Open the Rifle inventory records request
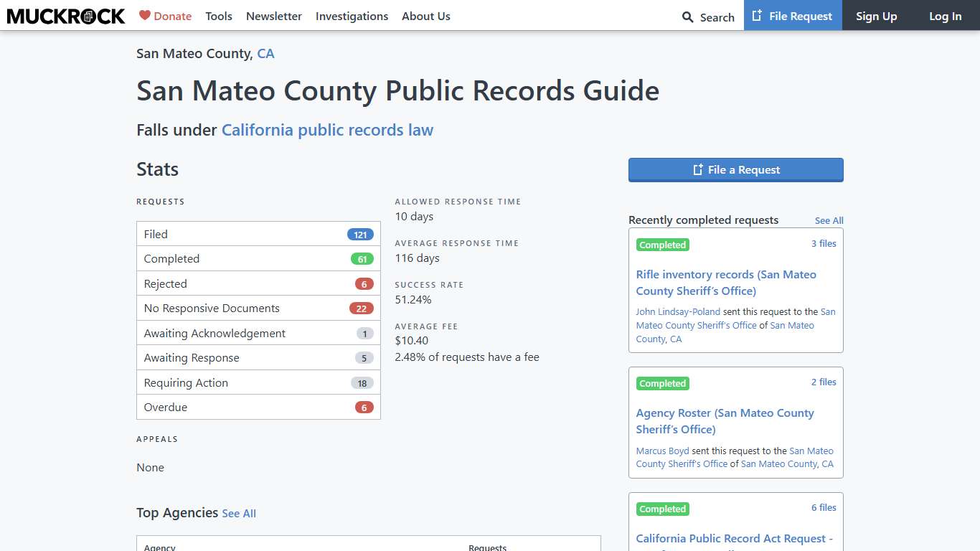Viewport: 980px width, 551px height. pyautogui.click(x=725, y=282)
